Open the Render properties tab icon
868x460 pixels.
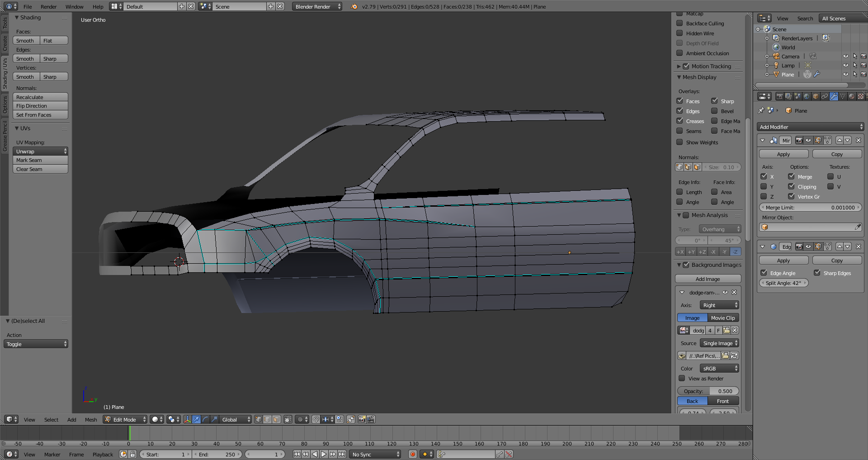(x=779, y=96)
